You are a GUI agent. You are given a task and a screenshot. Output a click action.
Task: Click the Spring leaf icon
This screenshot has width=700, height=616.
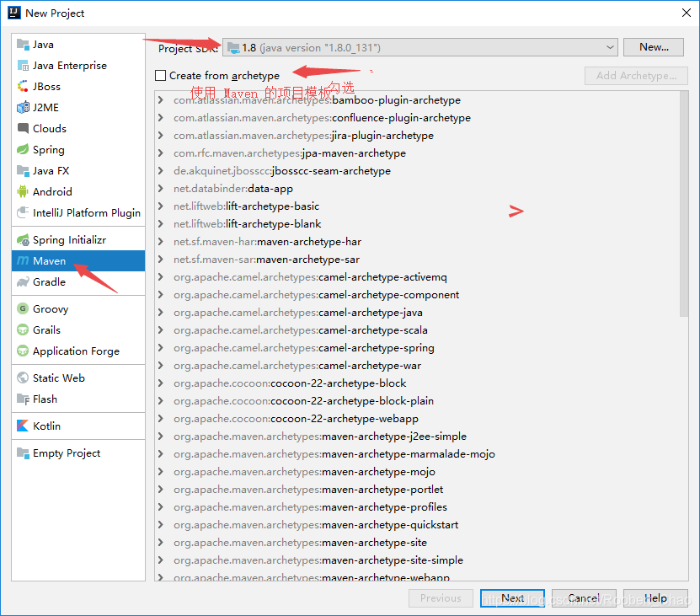click(23, 149)
